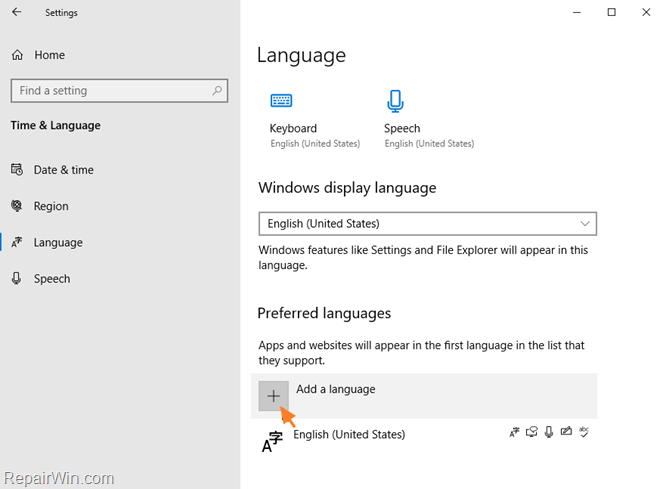Click the Home house icon
Image resolution: width=660 pixels, height=489 pixels.
tap(17, 55)
